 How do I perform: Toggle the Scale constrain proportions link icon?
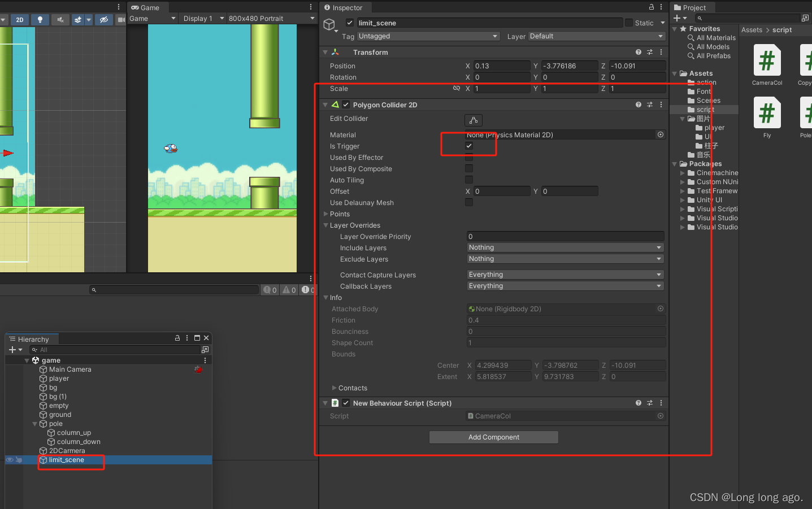pyautogui.click(x=457, y=88)
